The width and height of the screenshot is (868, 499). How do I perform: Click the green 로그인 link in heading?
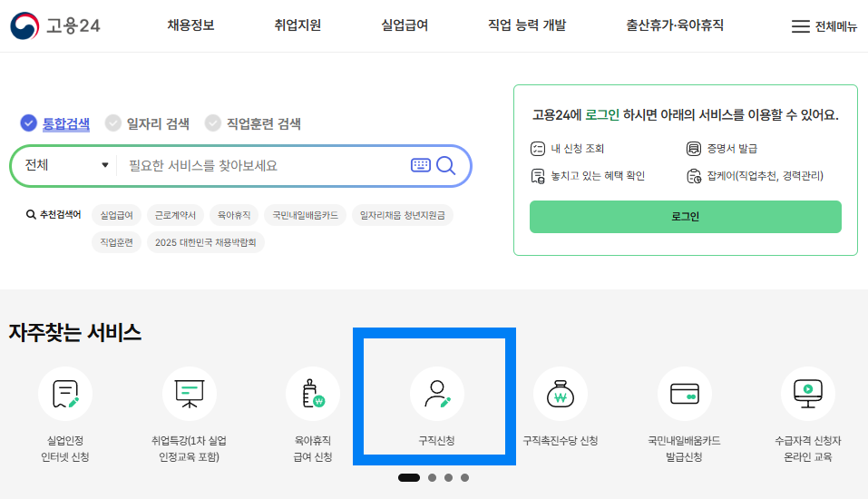click(601, 114)
